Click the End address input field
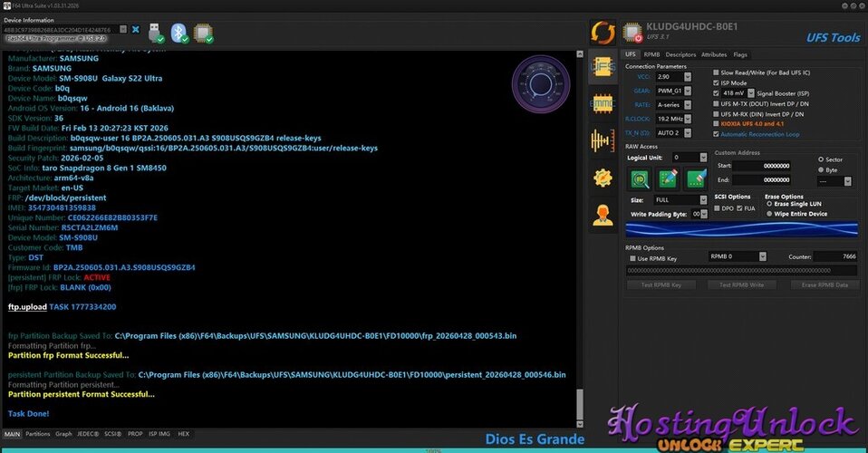The image size is (868, 453). (762, 180)
